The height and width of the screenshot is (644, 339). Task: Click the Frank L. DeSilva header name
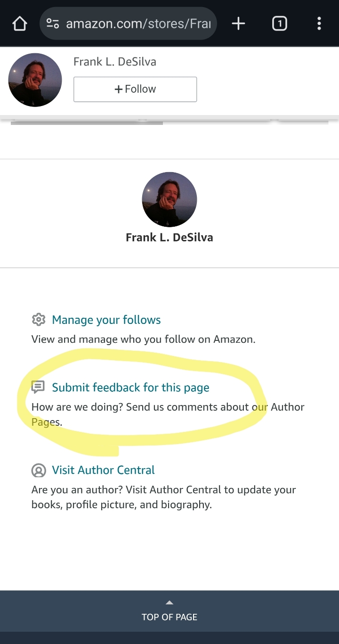point(115,62)
